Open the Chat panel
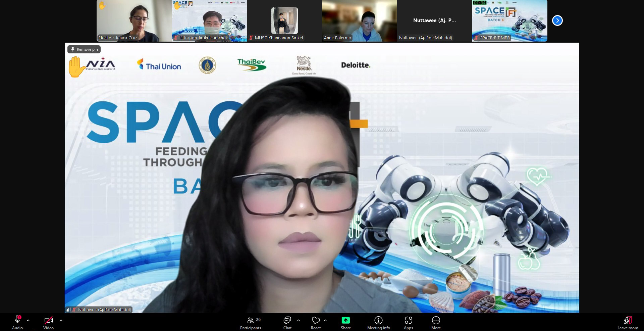Viewport: 644px width, 331px height. coord(287,320)
